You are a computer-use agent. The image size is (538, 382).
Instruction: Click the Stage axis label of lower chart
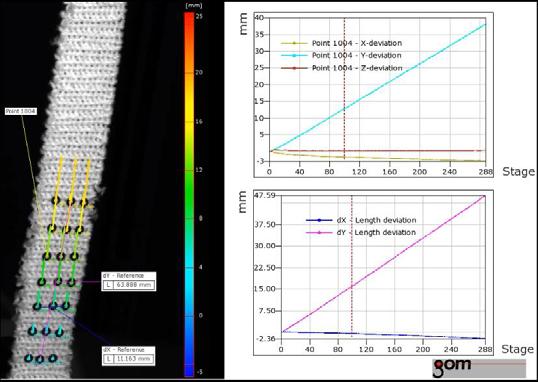tap(517, 349)
